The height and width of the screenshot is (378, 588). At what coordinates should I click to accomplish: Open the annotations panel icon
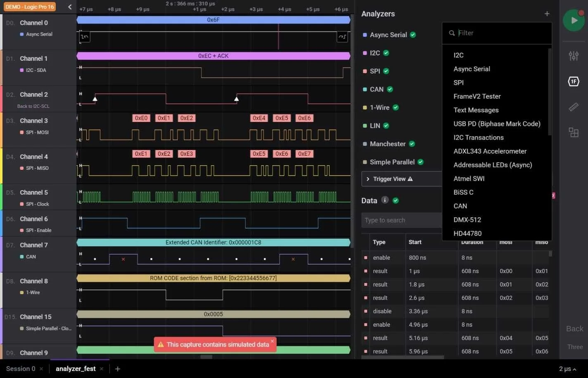(574, 132)
